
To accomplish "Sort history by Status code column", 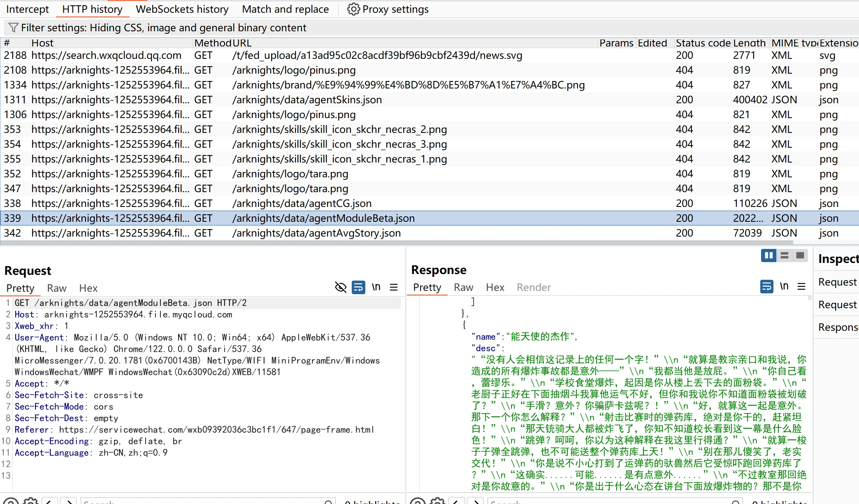I will tap(703, 43).
